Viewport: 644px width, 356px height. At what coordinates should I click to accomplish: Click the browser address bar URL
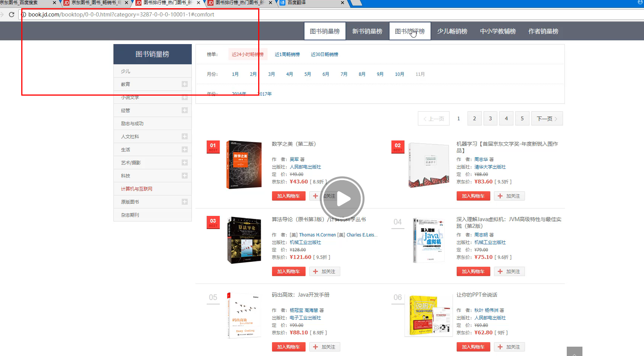[121, 15]
